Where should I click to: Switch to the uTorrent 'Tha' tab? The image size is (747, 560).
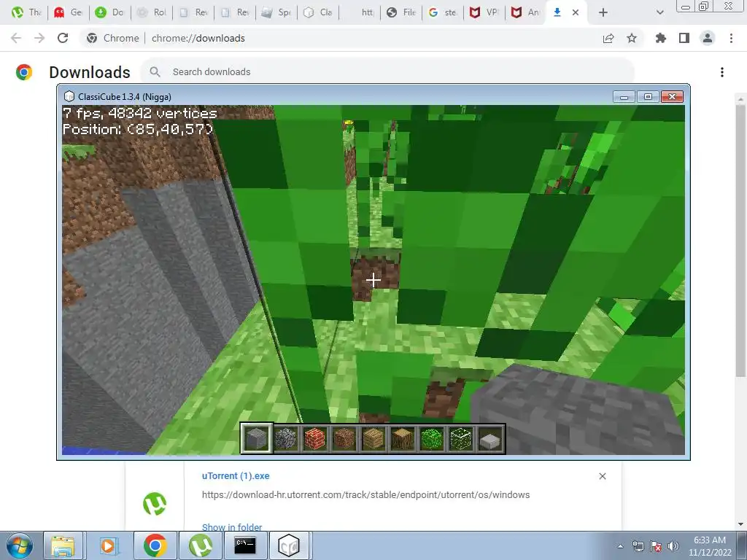[27, 12]
